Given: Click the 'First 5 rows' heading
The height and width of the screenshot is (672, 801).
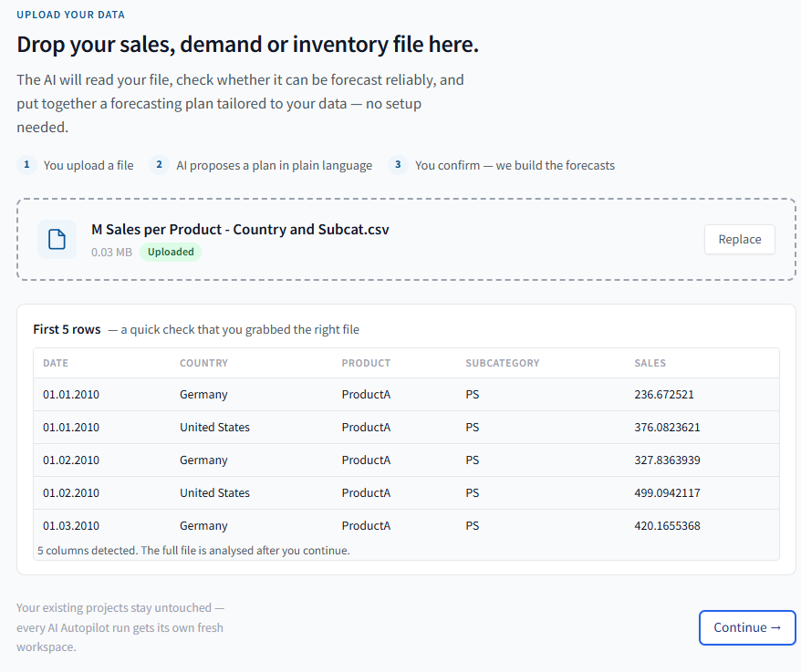Looking at the screenshot, I should pyautogui.click(x=67, y=329).
